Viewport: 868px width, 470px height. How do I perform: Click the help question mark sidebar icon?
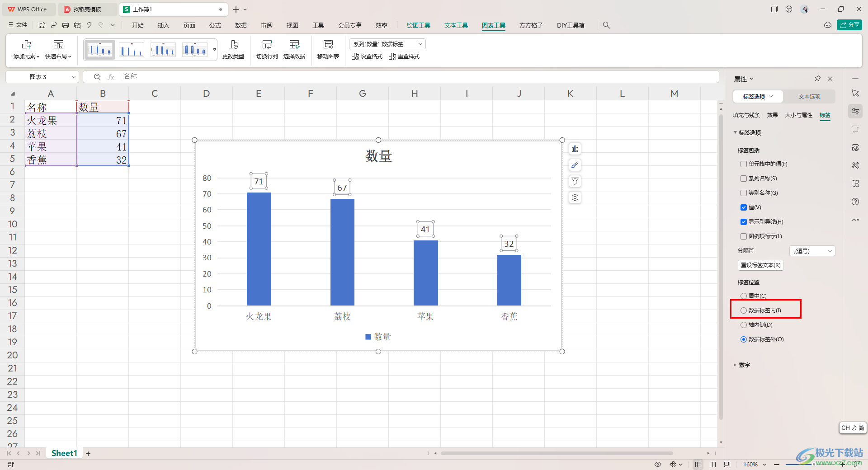click(855, 202)
